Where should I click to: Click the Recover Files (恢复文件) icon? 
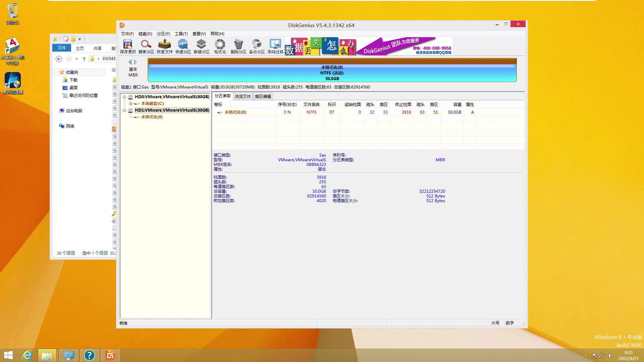coord(165,47)
